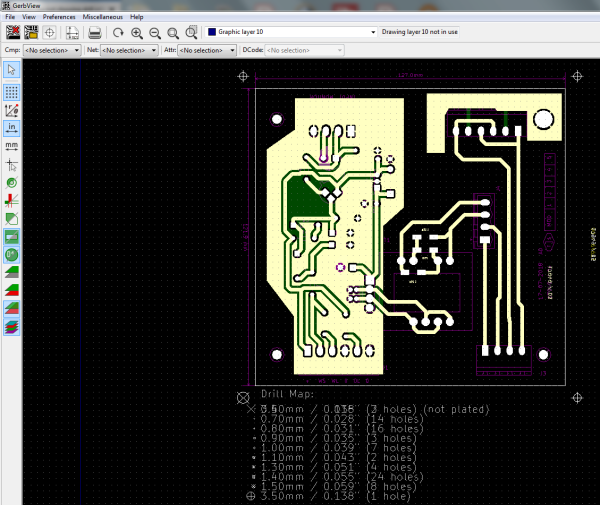
Task: Open the File menu
Action: tap(11, 18)
